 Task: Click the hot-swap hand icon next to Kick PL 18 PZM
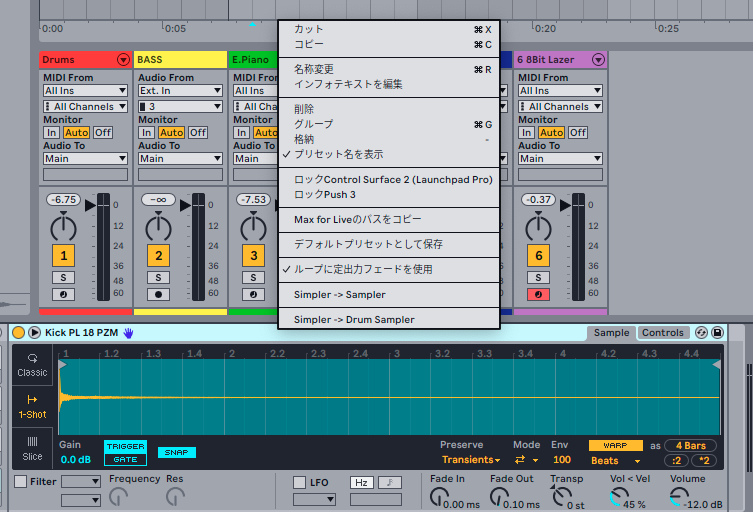pyautogui.click(x=128, y=332)
